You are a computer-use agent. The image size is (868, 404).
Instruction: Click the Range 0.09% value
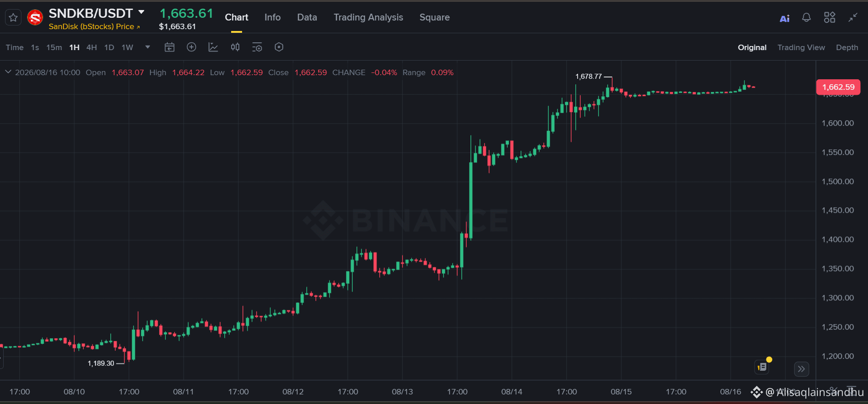point(442,72)
